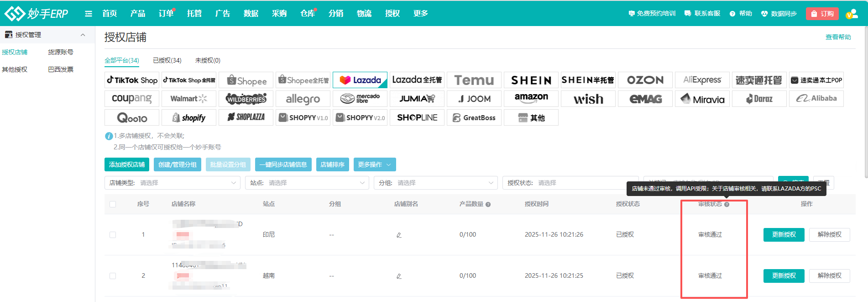
Task: Toggle the select-all header checkbox
Action: [x=113, y=204]
